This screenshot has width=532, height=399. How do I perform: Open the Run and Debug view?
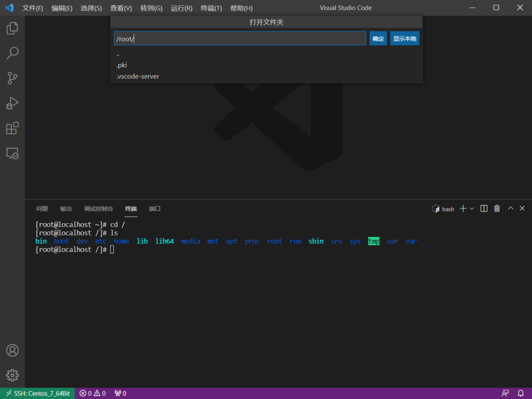tap(12, 103)
